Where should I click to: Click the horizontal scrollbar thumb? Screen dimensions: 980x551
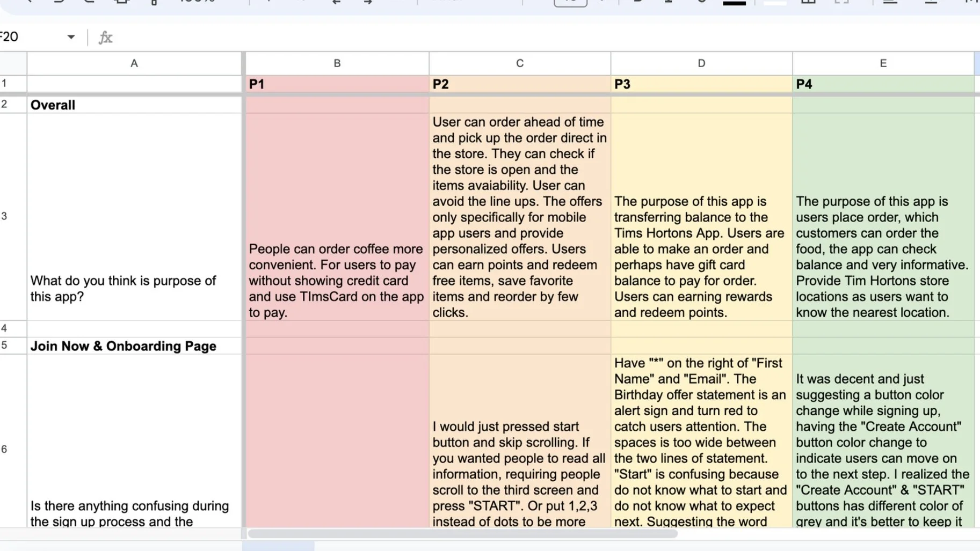click(462, 534)
